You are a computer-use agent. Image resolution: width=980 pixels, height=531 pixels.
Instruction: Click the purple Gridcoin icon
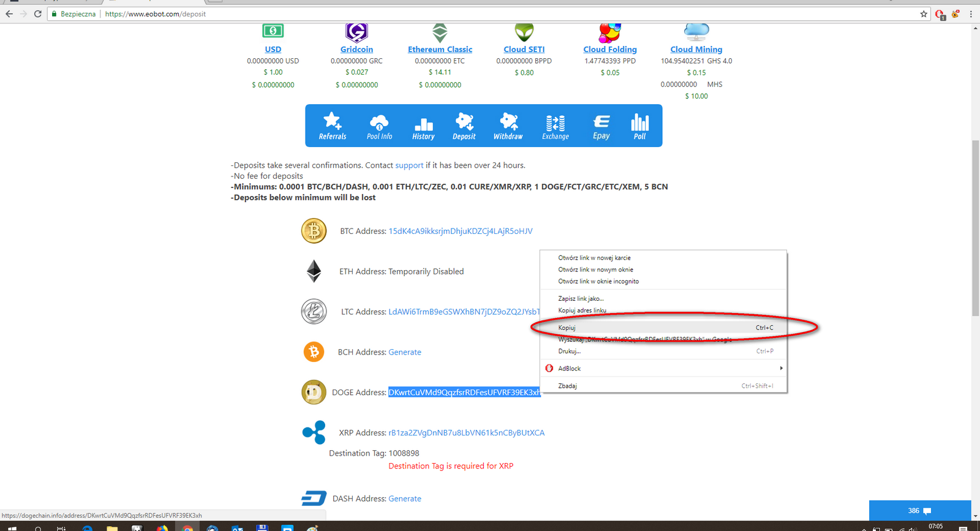coord(356,32)
